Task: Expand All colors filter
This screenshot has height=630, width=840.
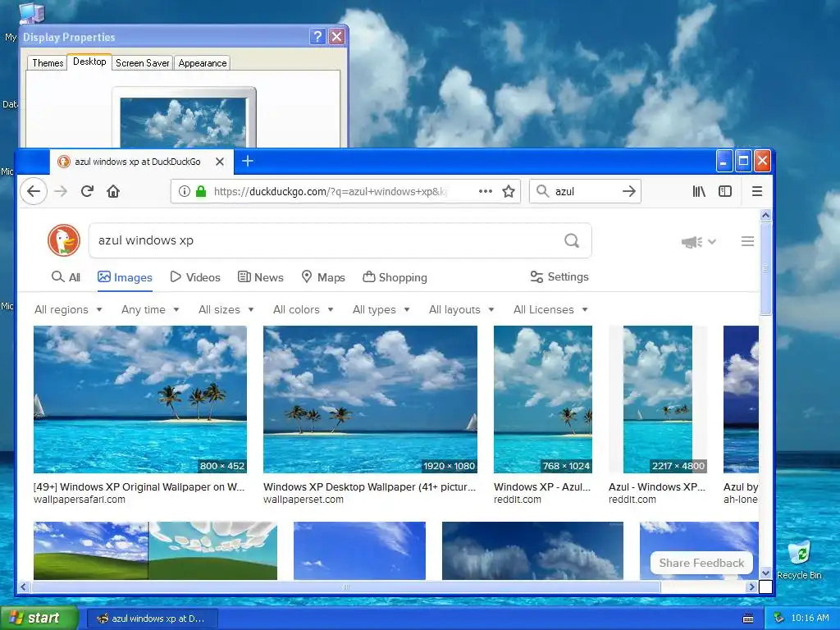Action: point(304,309)
